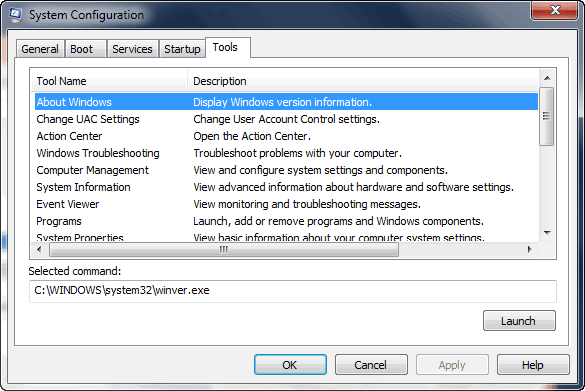Click the horizontal scrollbar right arrow
Viewport: 585px width, 391px height.
tap(529, 249)
